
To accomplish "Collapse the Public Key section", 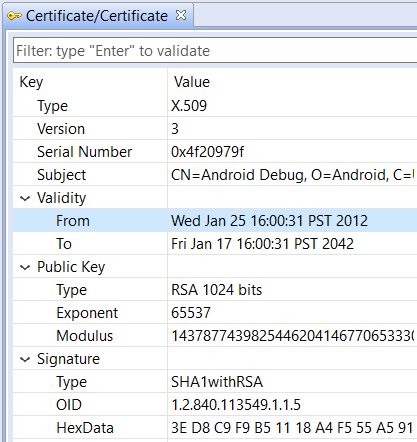I will click(25, 268).
